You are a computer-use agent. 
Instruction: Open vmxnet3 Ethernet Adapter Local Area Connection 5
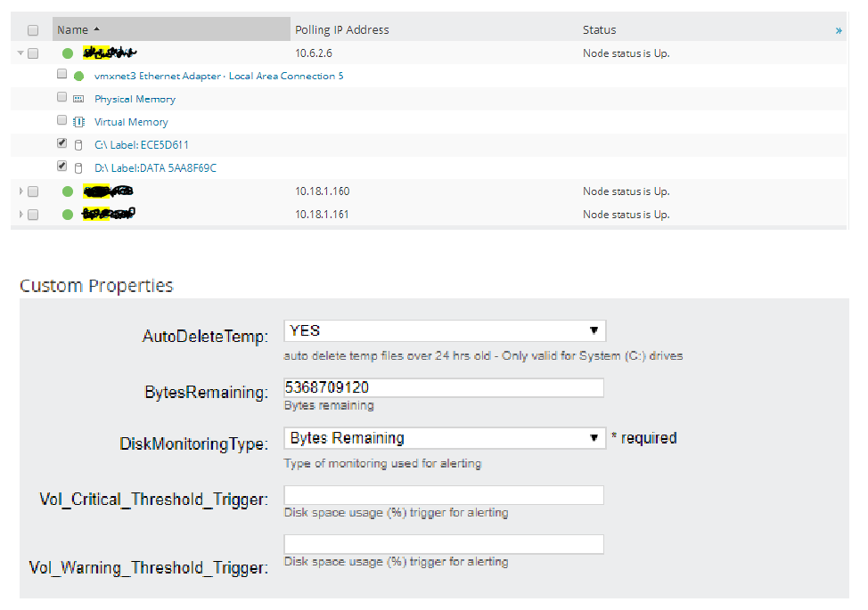click(218, 76)
